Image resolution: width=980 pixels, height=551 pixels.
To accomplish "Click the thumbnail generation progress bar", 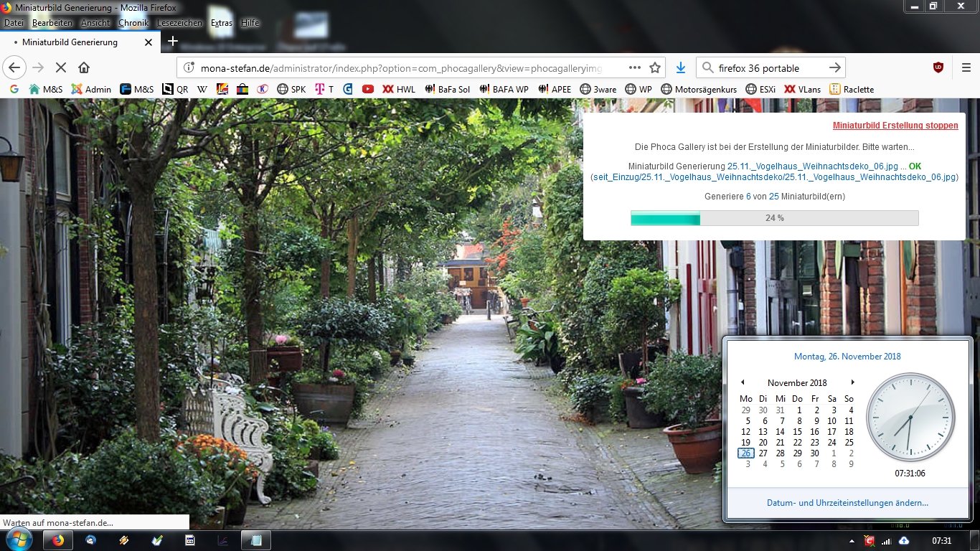I will coord(774,217).
